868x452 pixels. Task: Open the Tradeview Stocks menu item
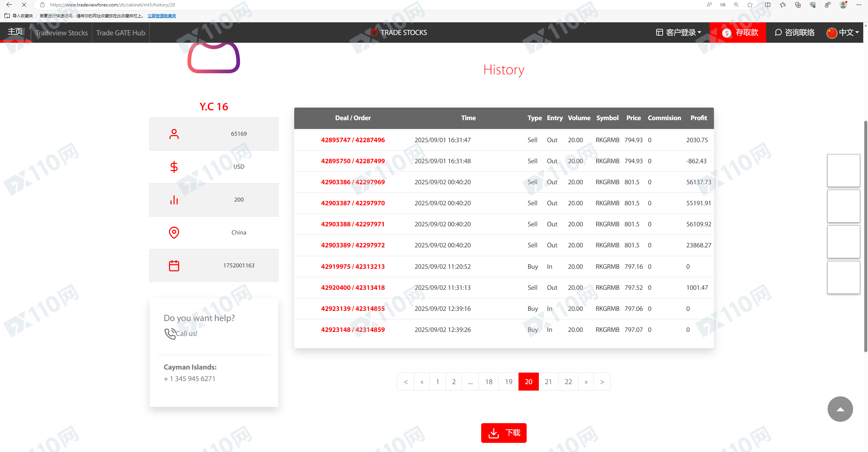click(x=61, y=33)
